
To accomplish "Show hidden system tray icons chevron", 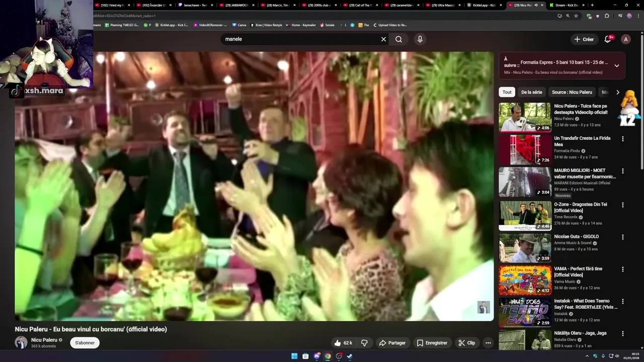I will 587,356.
